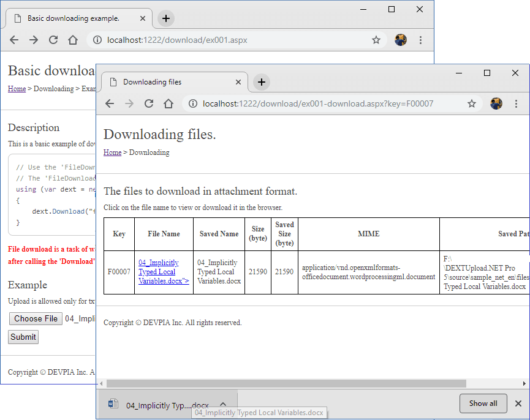Click Show all downloads button
This screenshot has width=530, height=420.
(x=483, y=403)
